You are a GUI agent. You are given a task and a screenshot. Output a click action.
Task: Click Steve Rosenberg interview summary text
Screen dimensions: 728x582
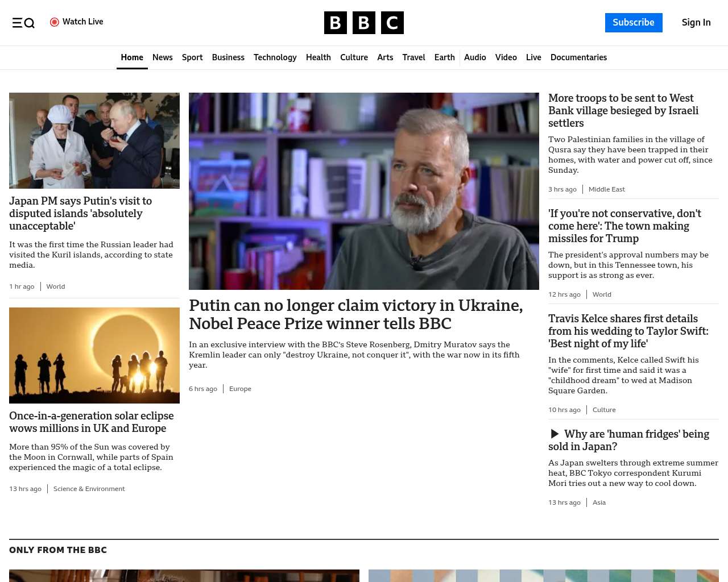click(354, 355)
